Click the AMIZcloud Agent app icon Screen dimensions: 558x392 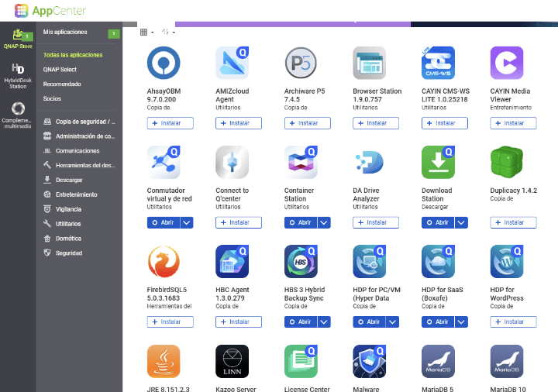click(232, 63)
